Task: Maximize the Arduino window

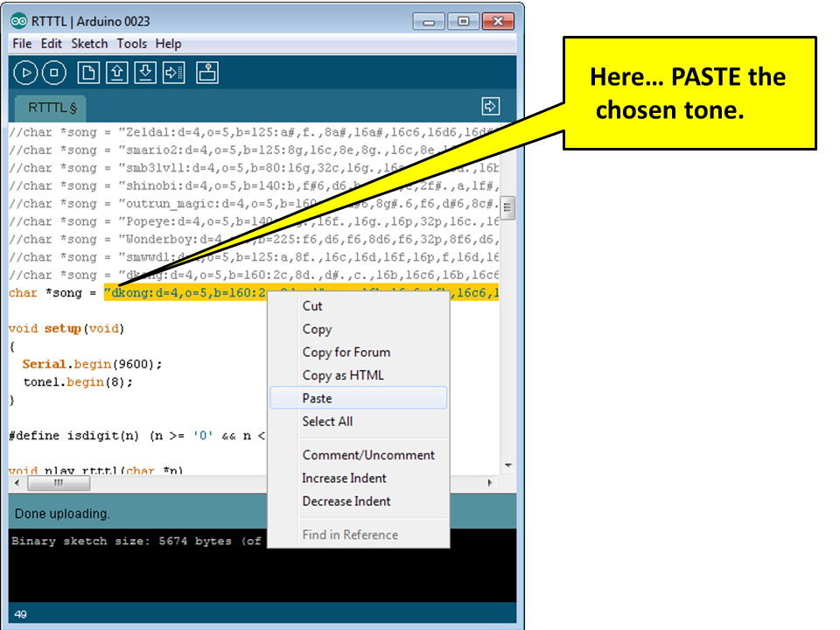Action: pos(464,21)
